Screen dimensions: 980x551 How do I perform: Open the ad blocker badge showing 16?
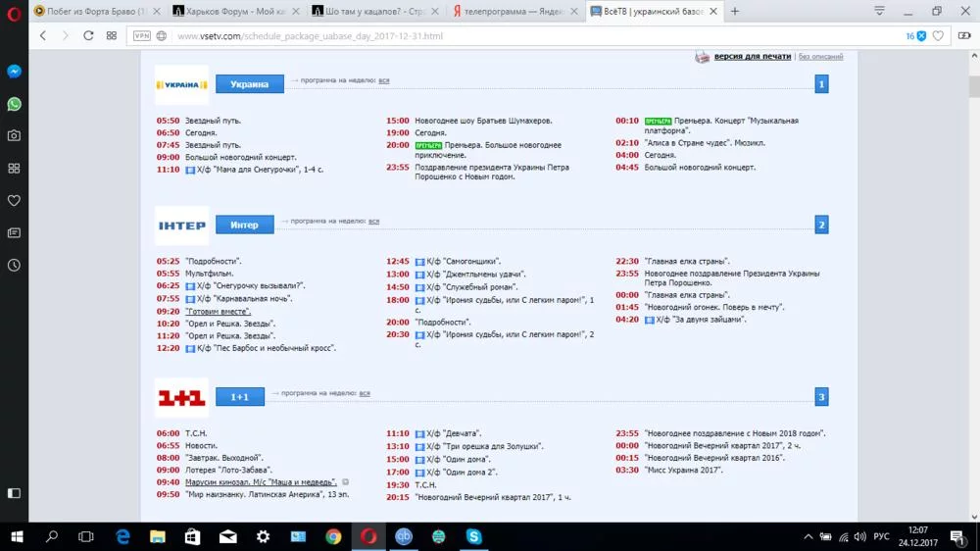coord(915,36)
